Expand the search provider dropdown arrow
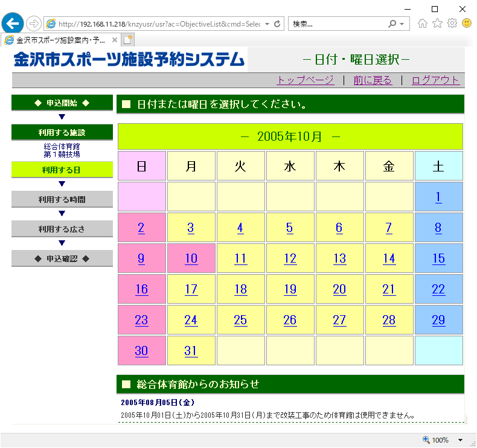This screenshot has width=477, height=448. point(402,24)
